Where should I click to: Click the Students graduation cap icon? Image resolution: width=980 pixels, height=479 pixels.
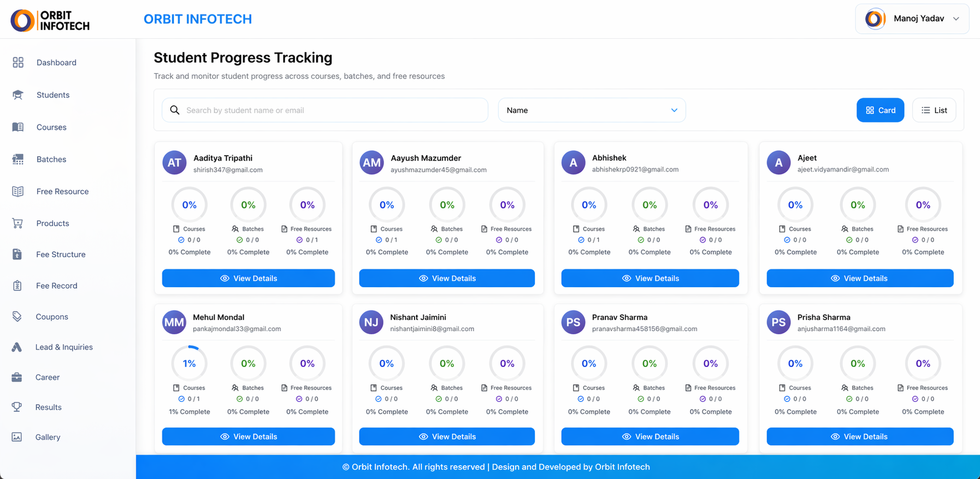18,95
